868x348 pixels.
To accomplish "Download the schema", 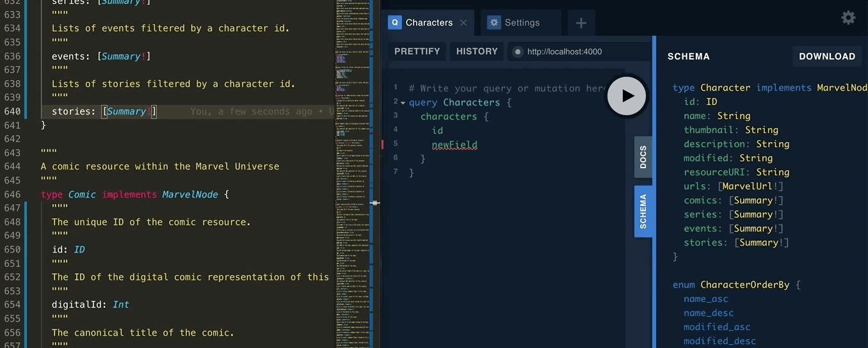I will 827,56.
